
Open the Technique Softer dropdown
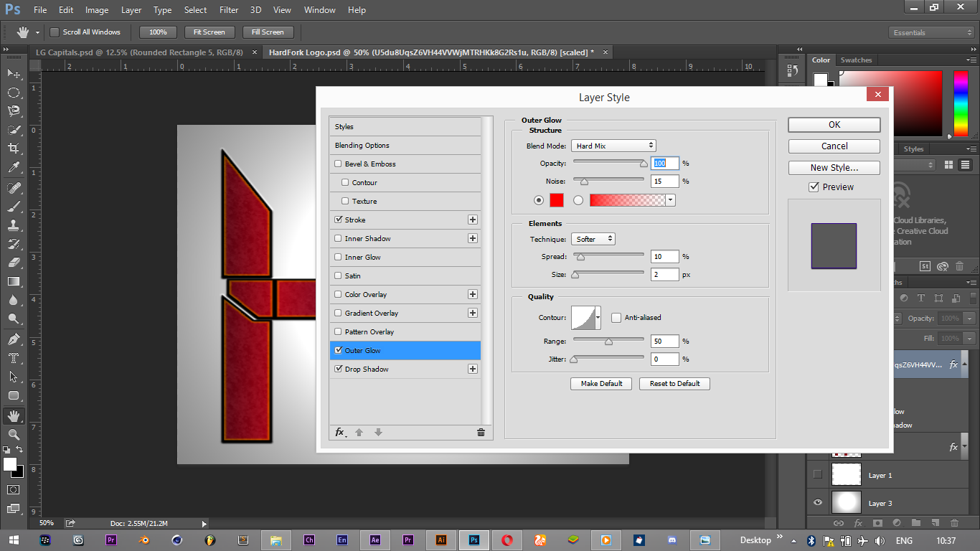[x=593, y=239]
